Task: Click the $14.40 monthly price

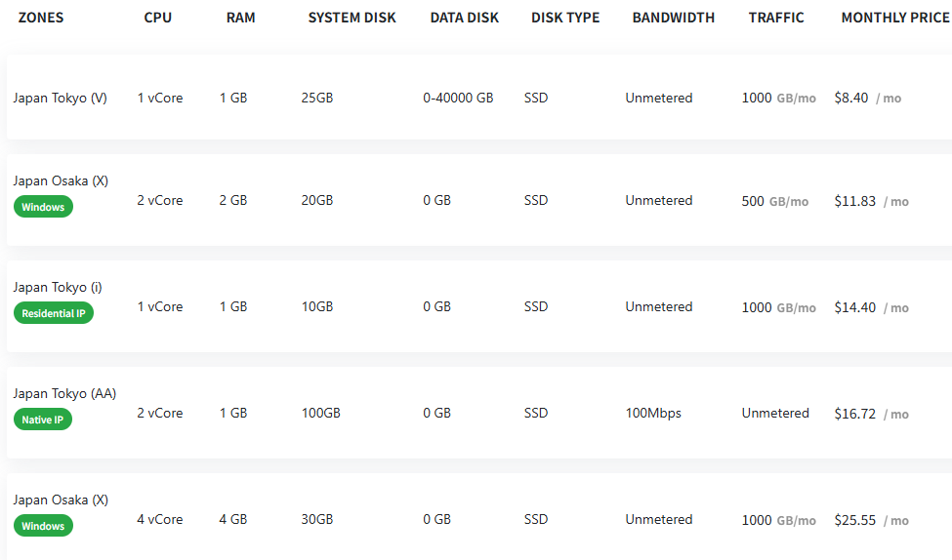Action: [x=855, y=307]
